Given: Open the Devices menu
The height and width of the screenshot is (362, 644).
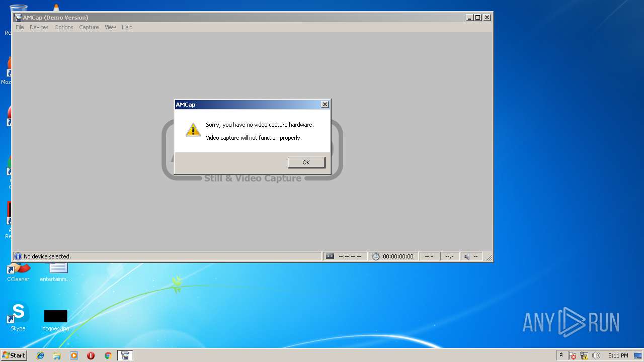Looking at the screenshot, I should (39, 27).
